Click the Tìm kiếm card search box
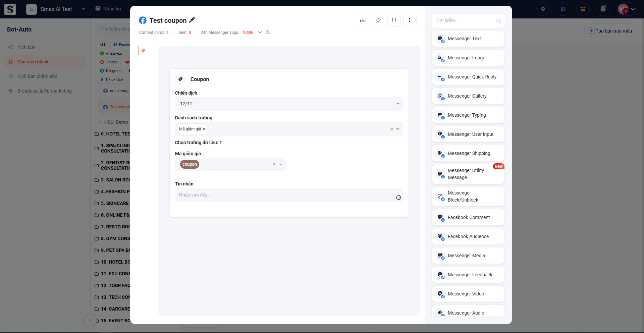The width and height of the screenshot is (644, 333). click(x=465, y=21)
